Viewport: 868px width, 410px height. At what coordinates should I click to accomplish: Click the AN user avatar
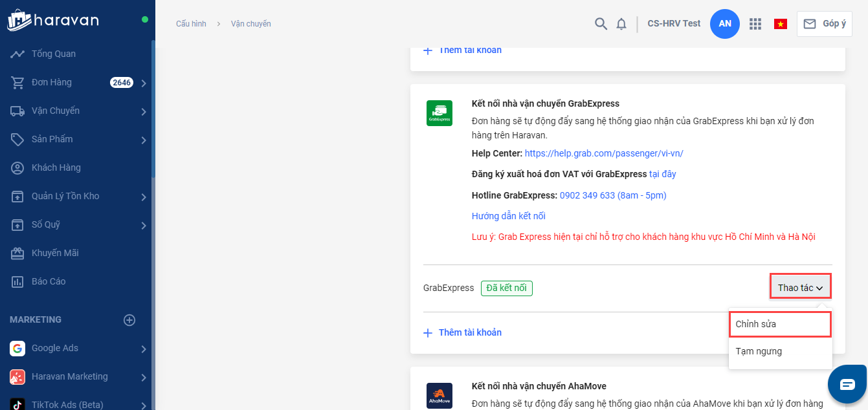point(725,24)
